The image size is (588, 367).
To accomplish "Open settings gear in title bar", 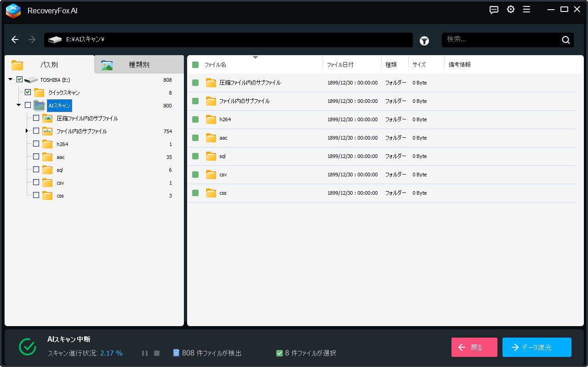I will pyautogui.click(x=510, y=10).
